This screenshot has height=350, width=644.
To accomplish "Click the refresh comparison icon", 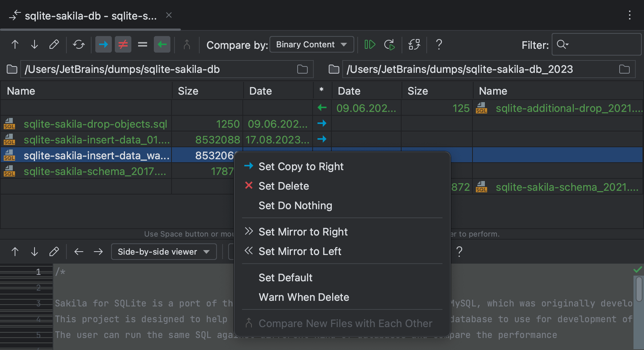I will (x=79, y=44).
